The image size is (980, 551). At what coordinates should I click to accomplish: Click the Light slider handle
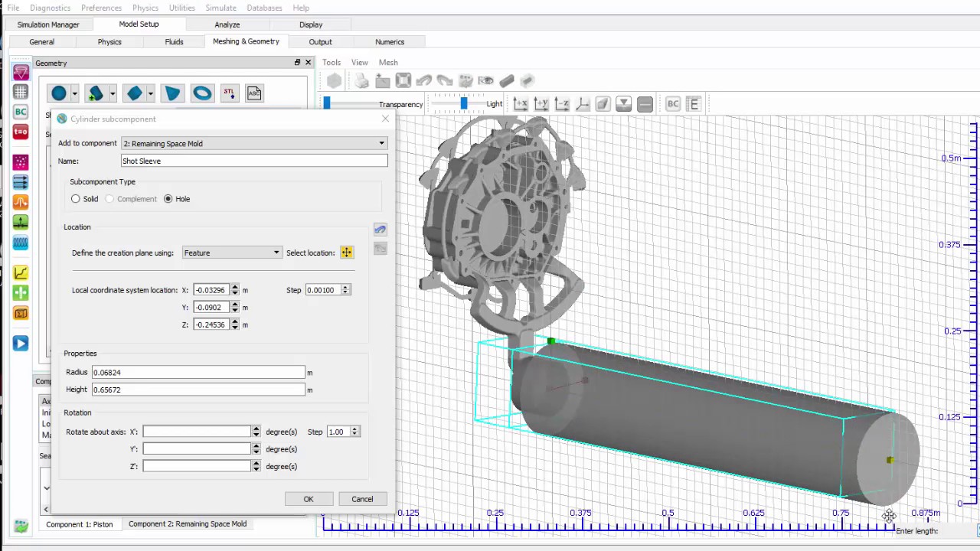coord(463,103)
